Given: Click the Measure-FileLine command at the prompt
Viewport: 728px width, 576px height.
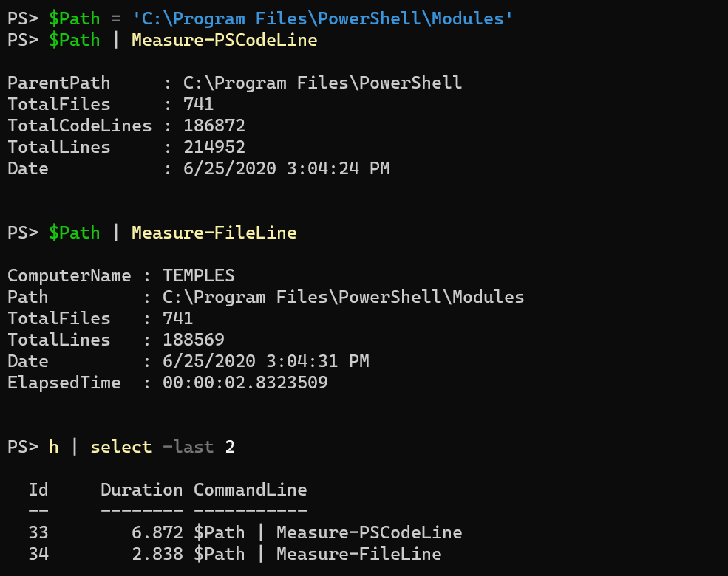Looking at the screenshot, I should 214,233.
